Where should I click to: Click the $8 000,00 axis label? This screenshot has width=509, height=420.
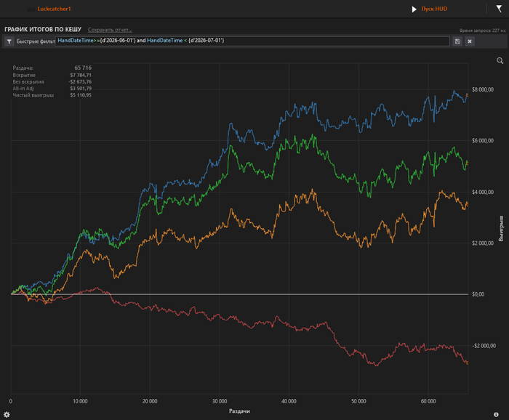coord(482,89)
